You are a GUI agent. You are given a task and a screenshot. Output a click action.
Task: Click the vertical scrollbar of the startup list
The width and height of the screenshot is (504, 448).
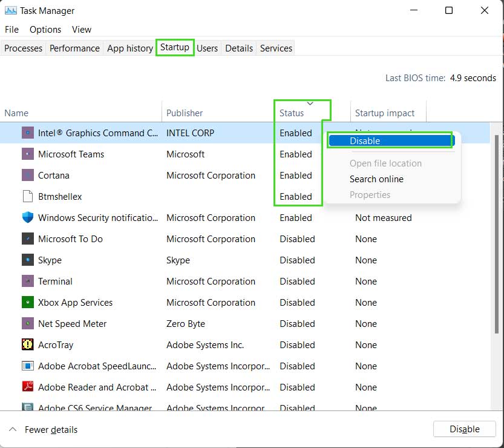tap(497, 234)
